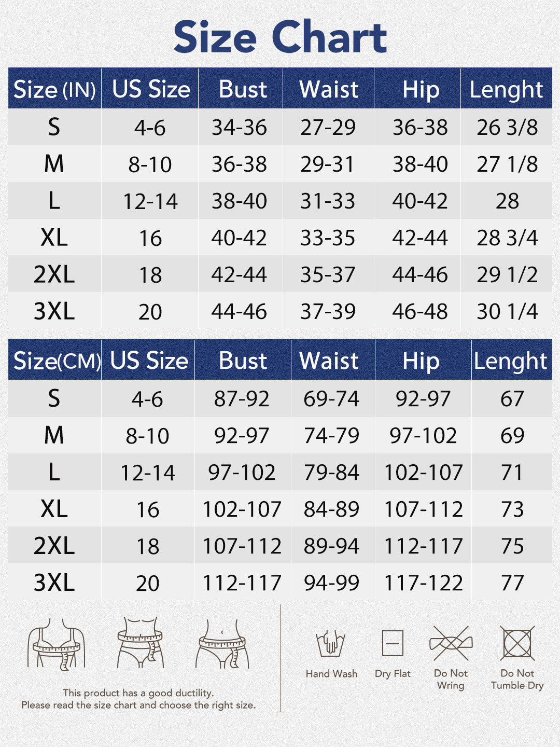Click the Hand Wash care icon

coord(331,644)
